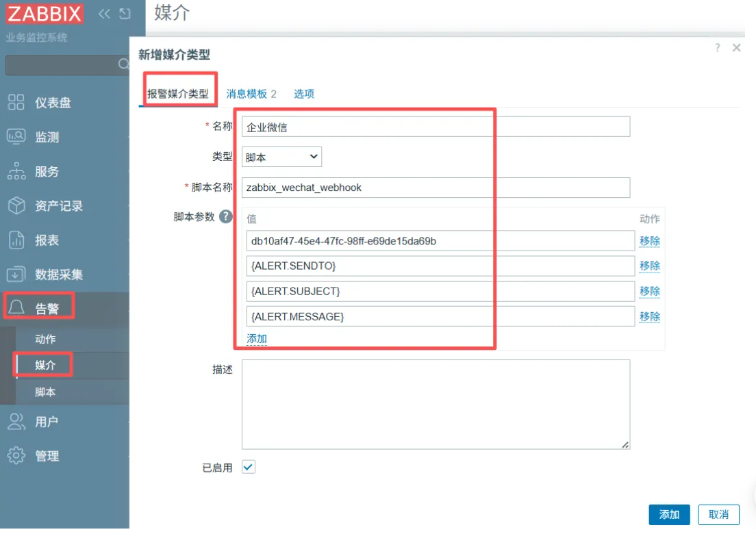Click the 描述 description text area
The width and height of the screenshot is (756, 534).
pyautogui.click(x=436, y=404)
